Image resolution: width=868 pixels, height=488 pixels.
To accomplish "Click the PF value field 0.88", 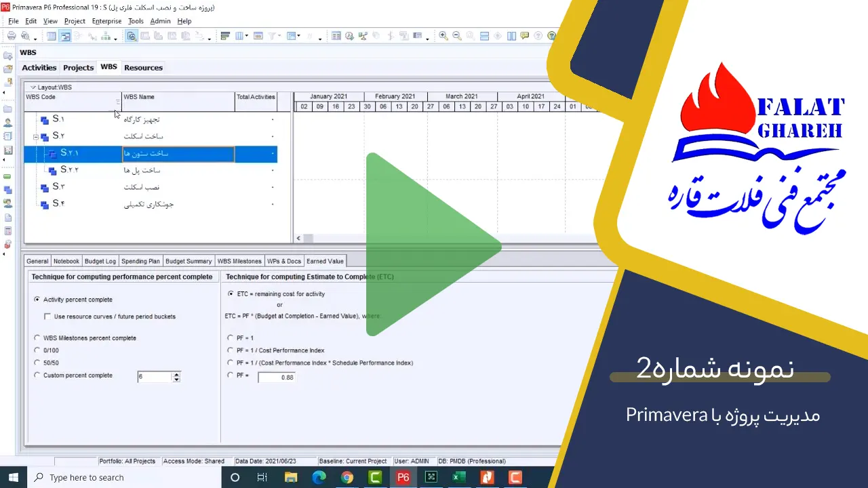I will tap(277, 378).
